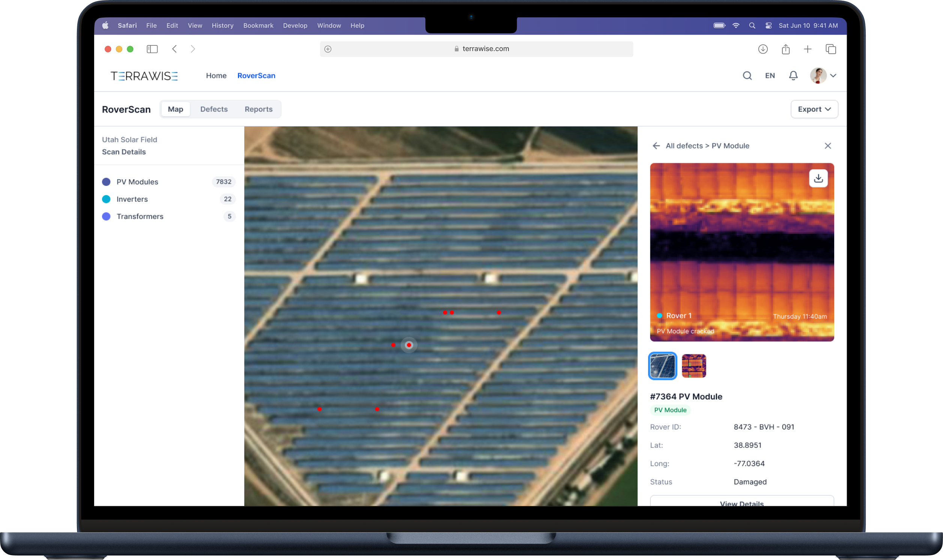Click the Home navigation link
Viewport: 943px width, 560px height.
pyautogui.click(x=216, y=75)
